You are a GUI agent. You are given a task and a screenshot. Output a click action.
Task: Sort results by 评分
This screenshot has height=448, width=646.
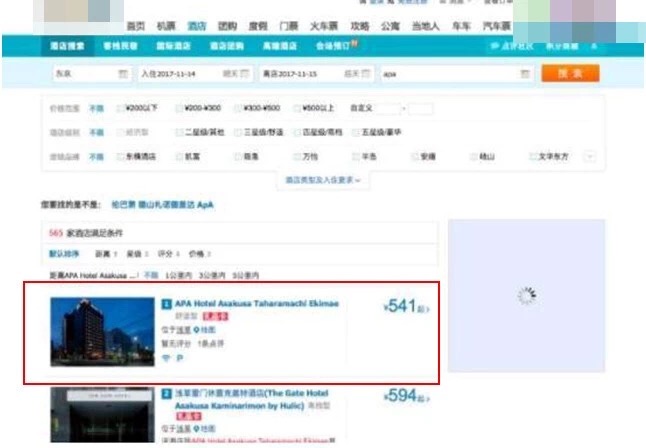168,254
